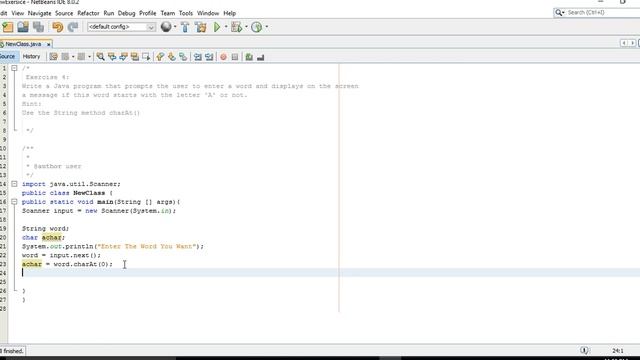
Task: Run project with the green play icon
Action: coord(217,27)
